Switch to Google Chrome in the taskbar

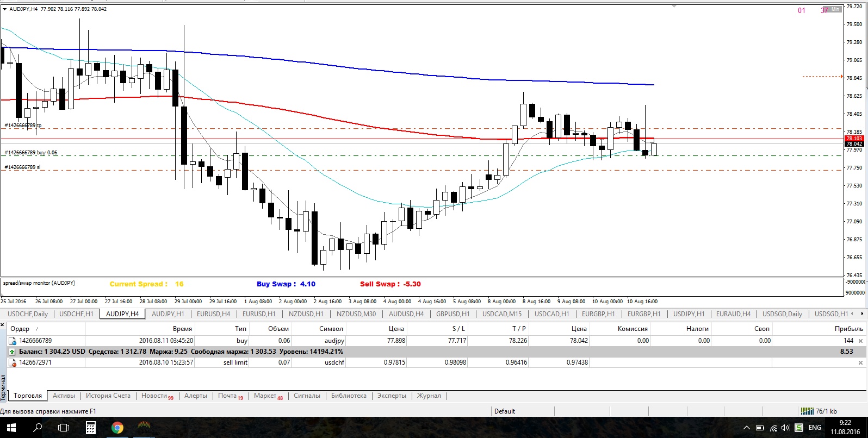click(117, 428)
